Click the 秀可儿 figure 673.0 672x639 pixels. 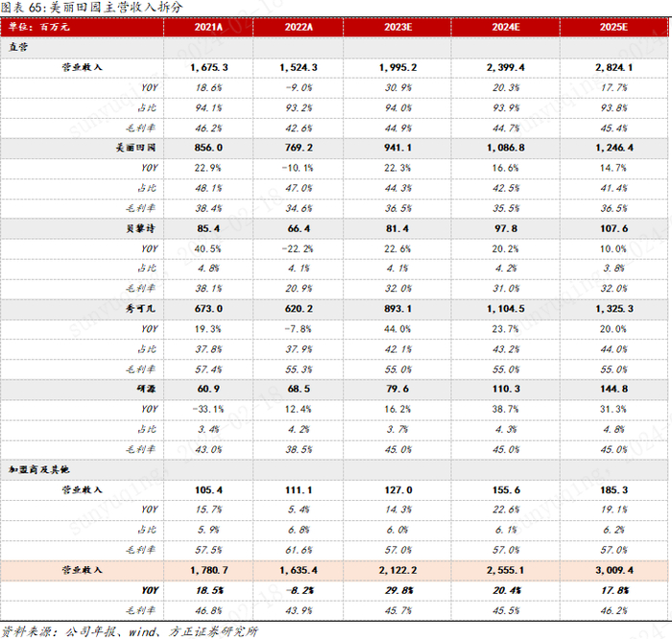(x=208, y=308)
